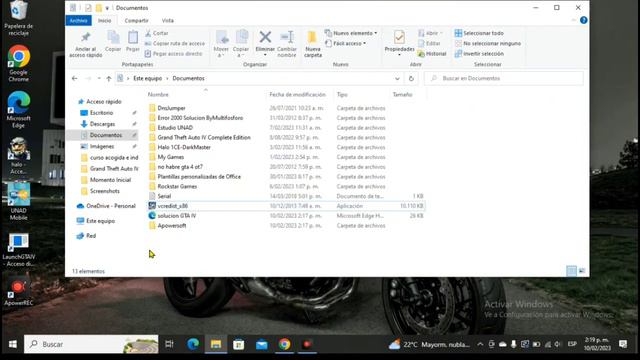Click Pegar acceso directo
Viewport: 640px width, 360px height.
coord(173,53)
